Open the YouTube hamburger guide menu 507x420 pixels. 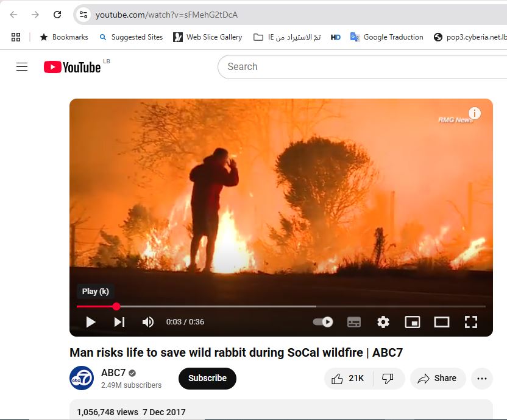(x=22, y=67)
